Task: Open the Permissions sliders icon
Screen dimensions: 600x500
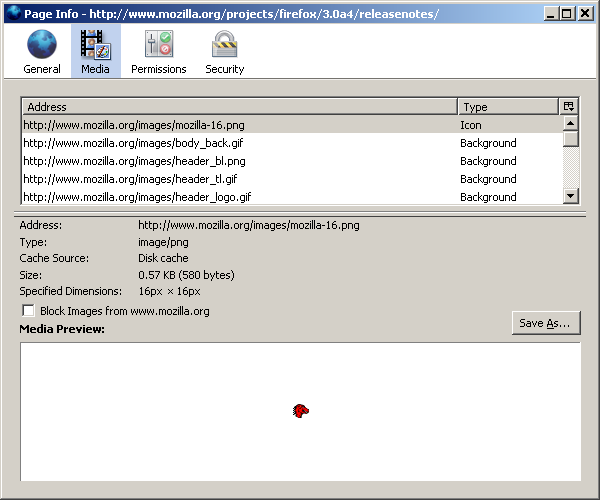Action: click(159, 44)
